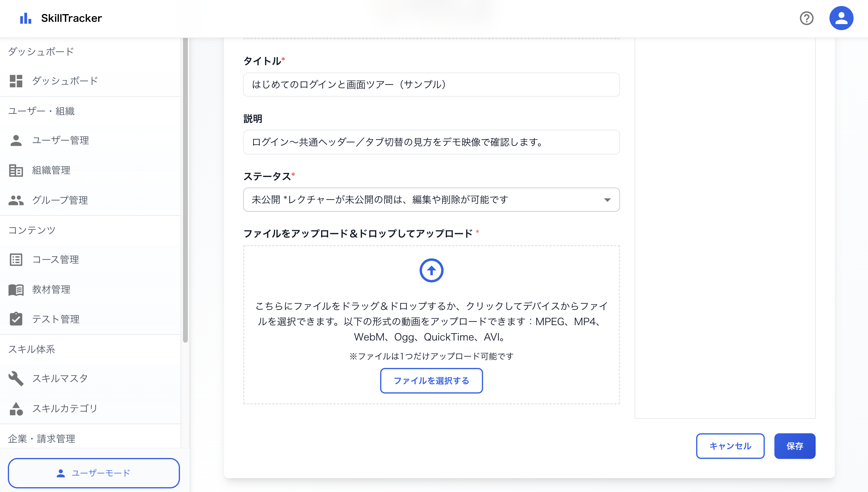Expand the ステータス dropdown arrow
This screenshot has width=868, height=492.
(x=607, y=200)
